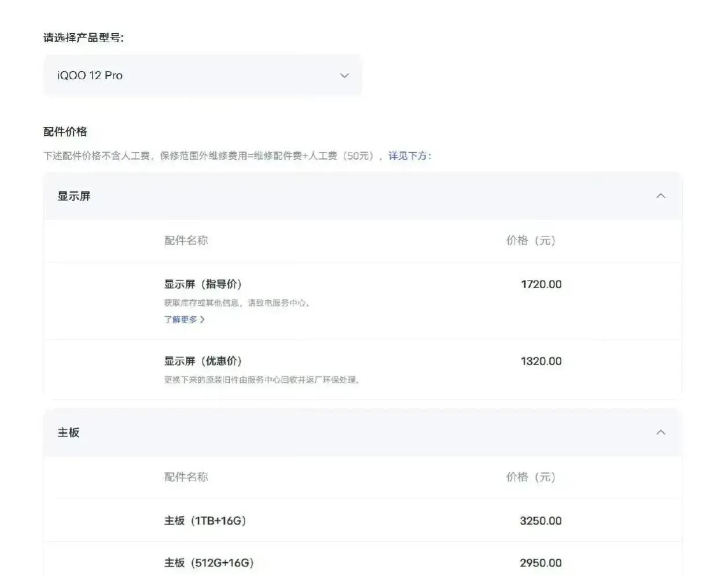Click 配件名称 header in 主板 table

point(186,477)
